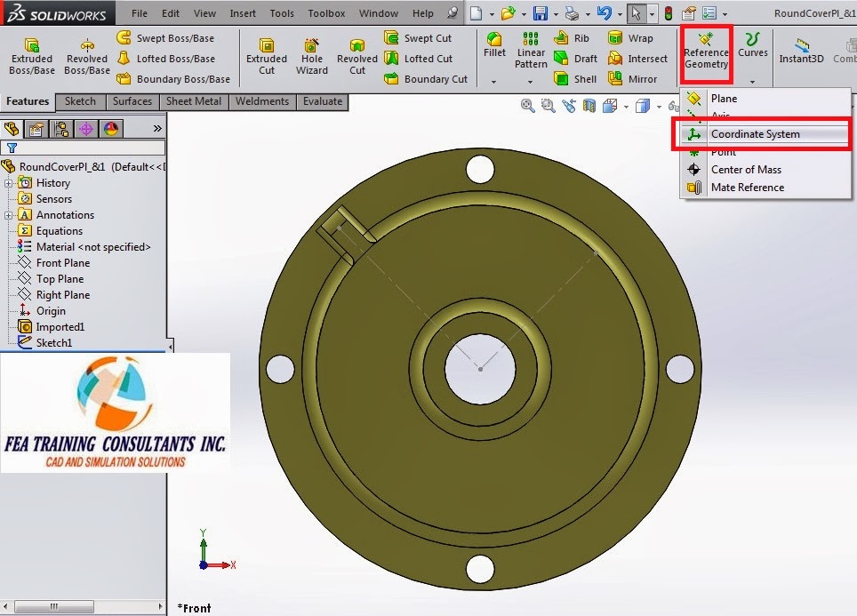Choose Boundary Boss/Base feature
Viewport: 857px width, 616px height.
[x=174, y=79]
